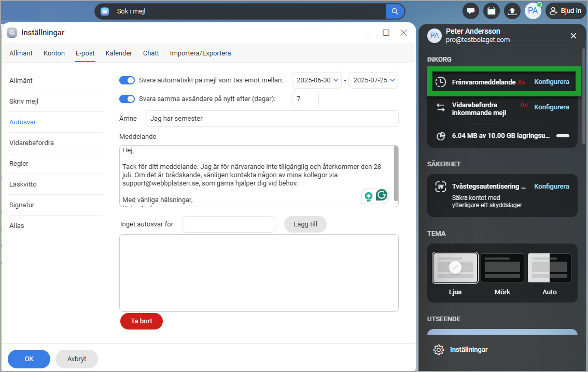Click the PA avatar in account panel
This screenshot has height=372, width=588.
coord(434,36)
